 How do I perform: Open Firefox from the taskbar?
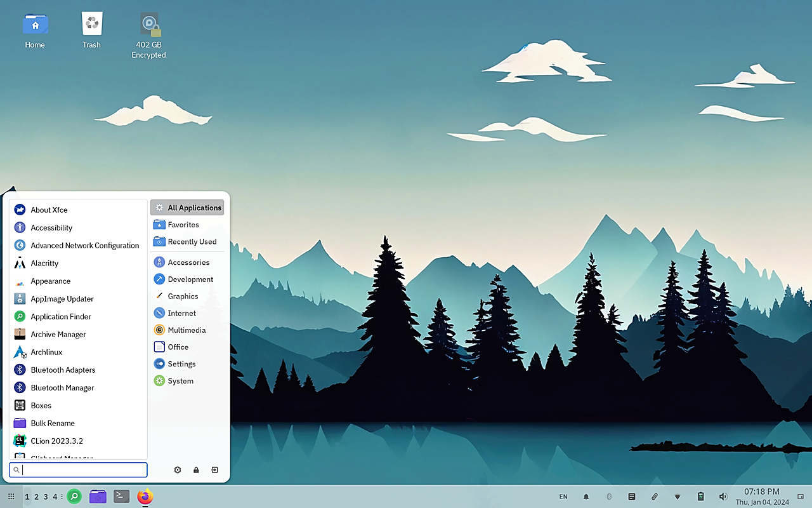click(x=145, y=497)
